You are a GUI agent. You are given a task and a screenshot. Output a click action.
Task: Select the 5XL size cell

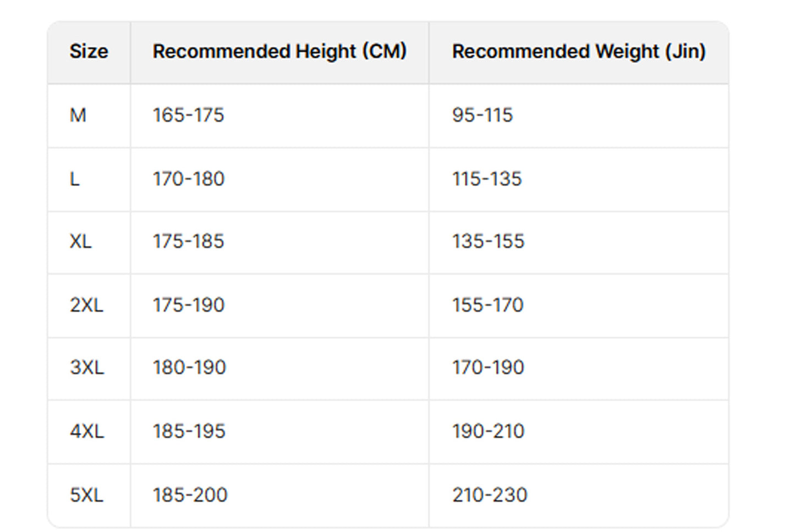[x=86, y=495]
